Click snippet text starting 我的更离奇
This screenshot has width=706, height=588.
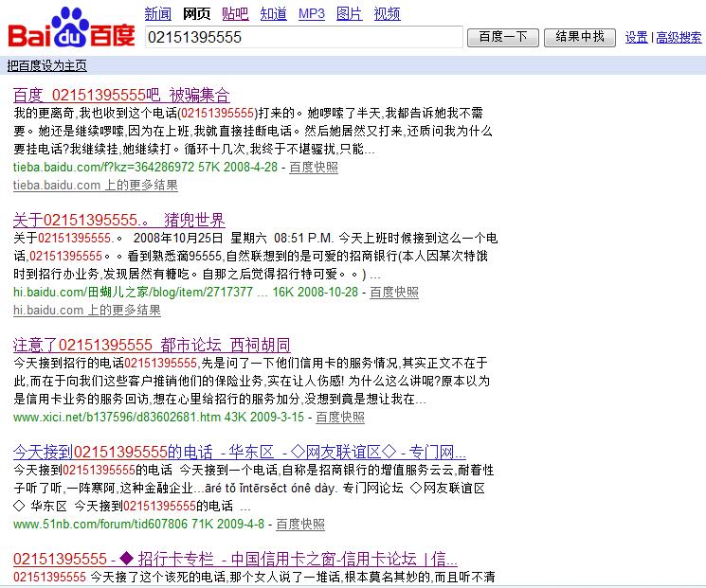point(252,131)
